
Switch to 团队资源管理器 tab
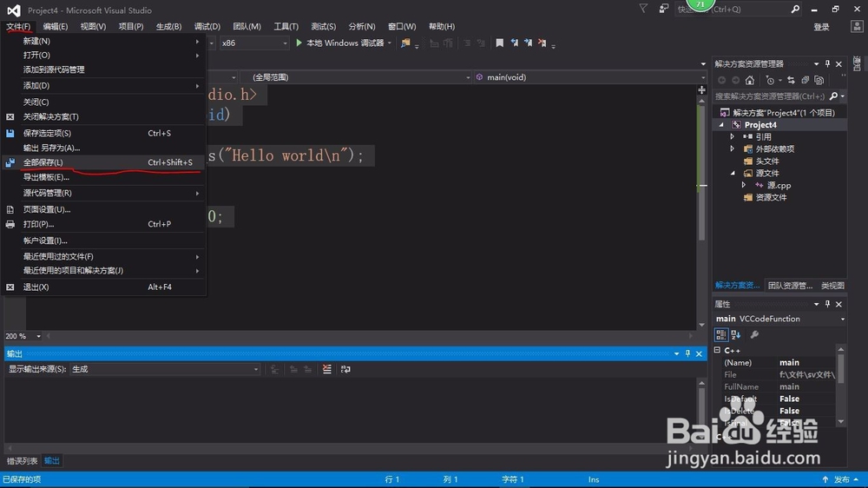pos(790,286)
